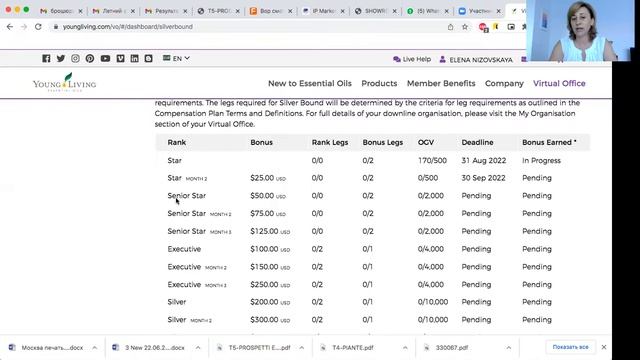This screenshot has height=360, width=640.
Task: Click 'In Progress' bonus earned cell
Action: (541, 160)
